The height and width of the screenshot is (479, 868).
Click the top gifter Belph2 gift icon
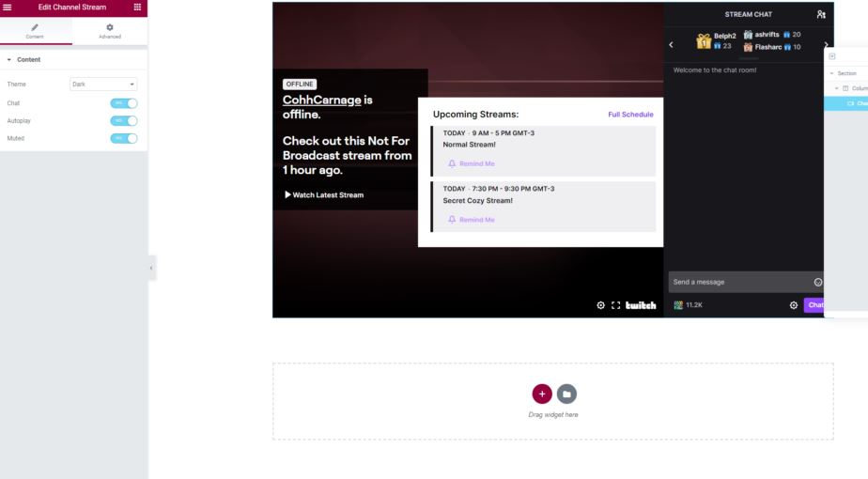click(x=704, y=41)
